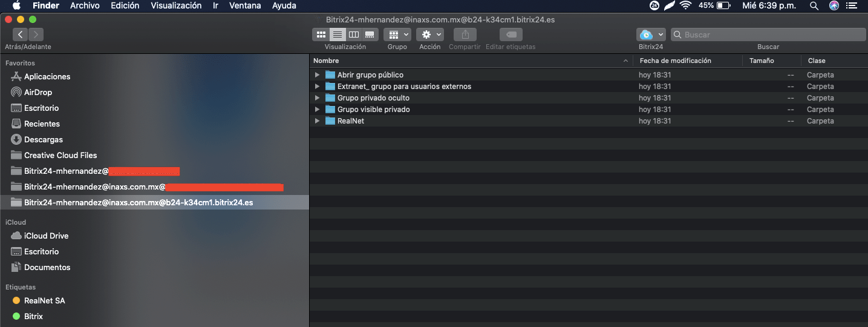Image resolution: width=868 pixels, height=327 pixels.
Task: Go back with the Atrás arrow
Action: 20,35
